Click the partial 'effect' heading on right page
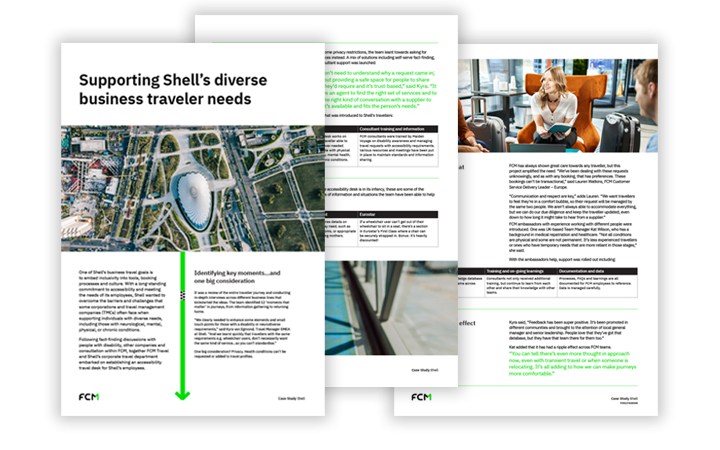The image size is (720, 450). (x=467, y=323)
